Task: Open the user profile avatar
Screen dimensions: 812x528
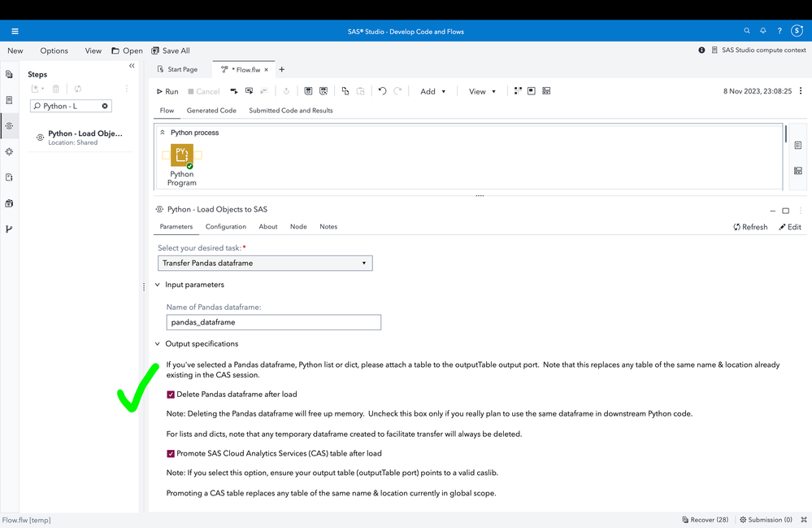Action: 797,31
